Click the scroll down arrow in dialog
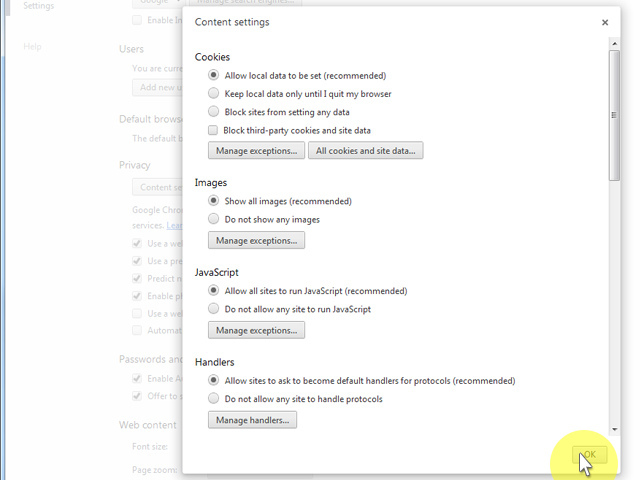 tap(614, 429)
